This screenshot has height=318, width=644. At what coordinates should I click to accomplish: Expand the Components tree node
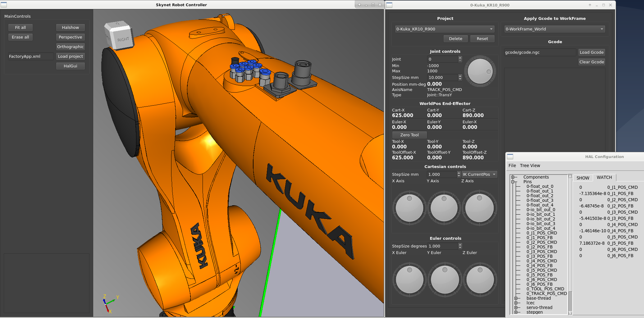coord(513,177)
